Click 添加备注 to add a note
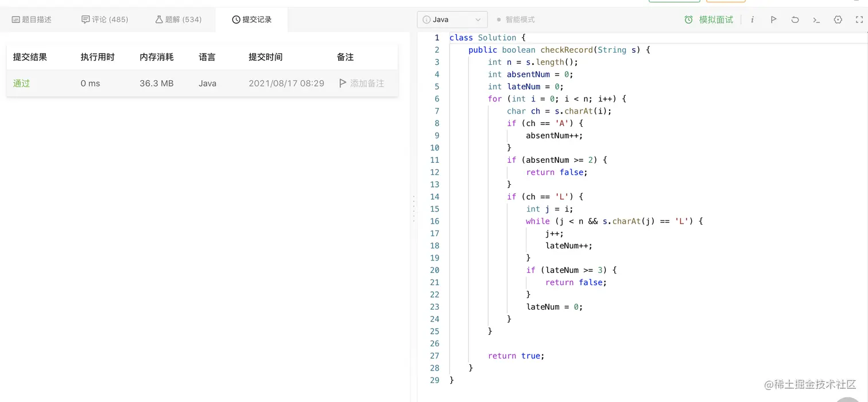868x402 pixels. [x=367, y=83]
